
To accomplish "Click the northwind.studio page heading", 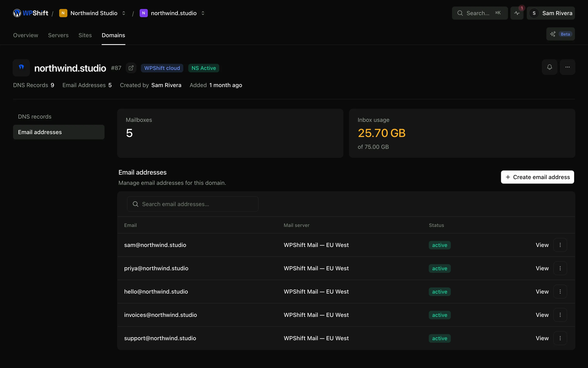I will tap(70, 68).
